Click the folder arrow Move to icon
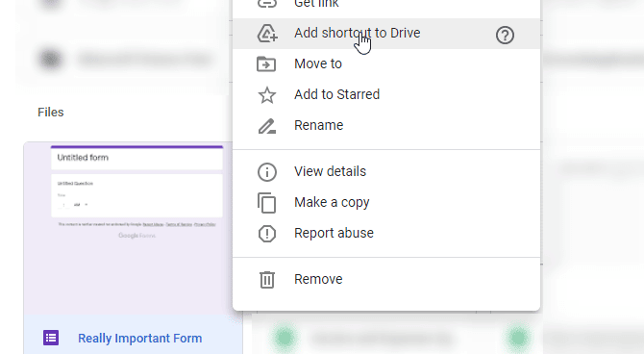This screenshot has width=644, height=354. pyautogui.click(x=266, y=64)
